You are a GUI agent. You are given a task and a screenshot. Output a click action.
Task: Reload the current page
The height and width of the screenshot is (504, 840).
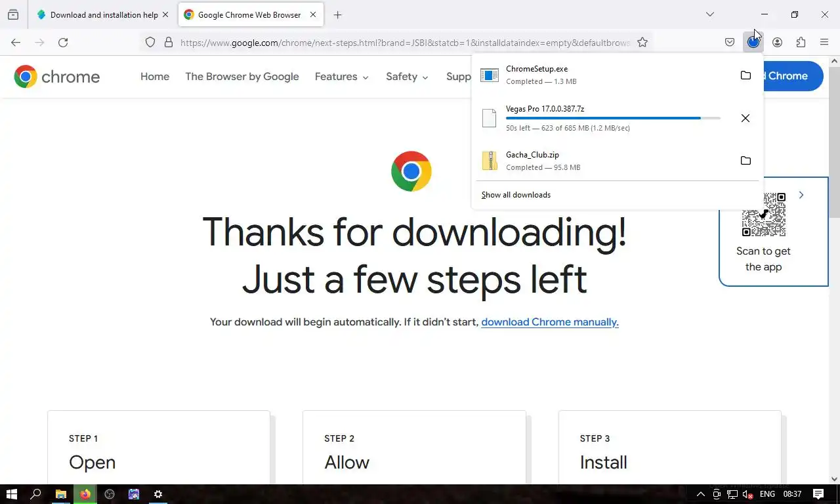tap(63, 42)
